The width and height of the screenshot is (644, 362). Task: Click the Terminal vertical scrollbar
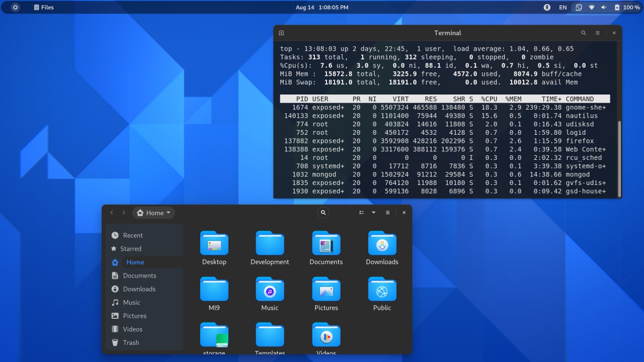pyautogui.click(x=619, y=158)
